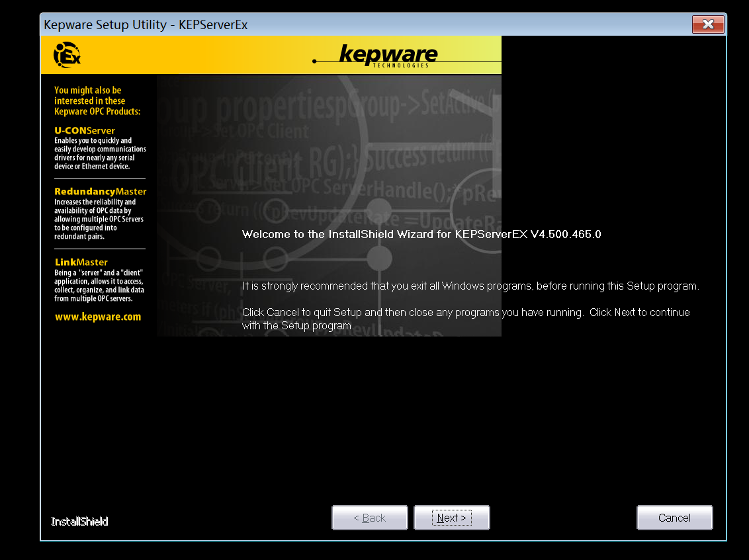Click the Next button to continue setup
The height and width of the screenshot is (560, 749).
coord(452,518)
